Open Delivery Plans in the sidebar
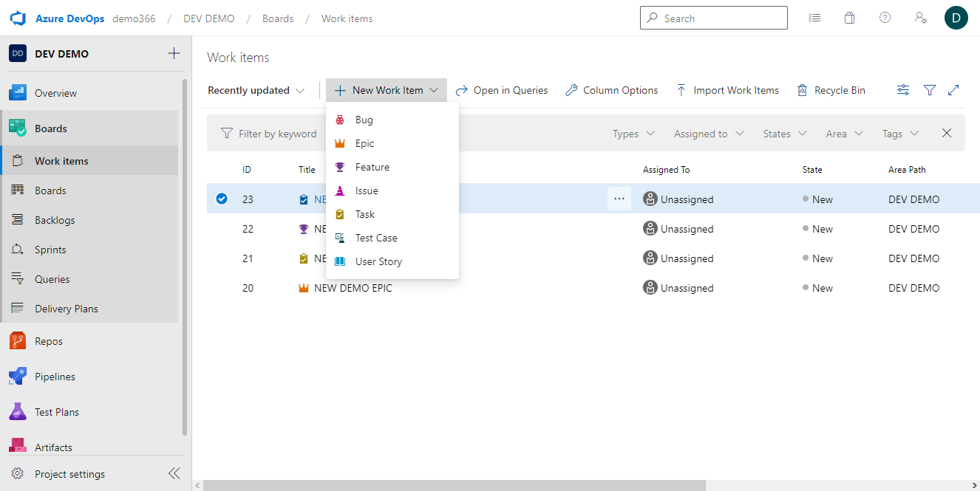Screen dimensions: 980x491 [89, 309]
